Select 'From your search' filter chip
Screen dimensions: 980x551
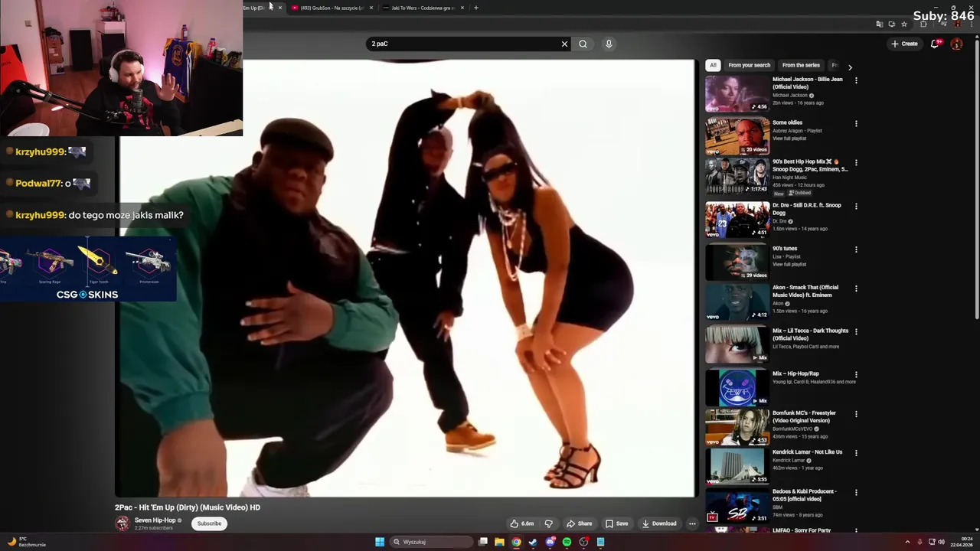point(749,65)
